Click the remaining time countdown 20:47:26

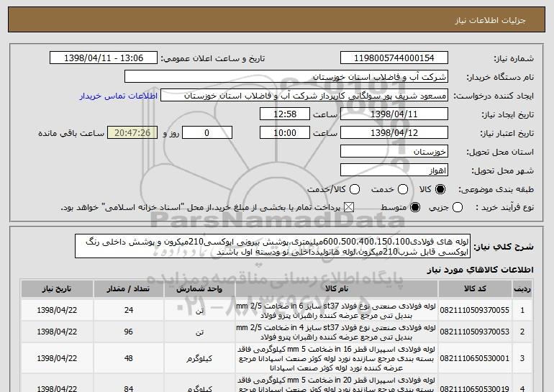(x=132, y=133)
